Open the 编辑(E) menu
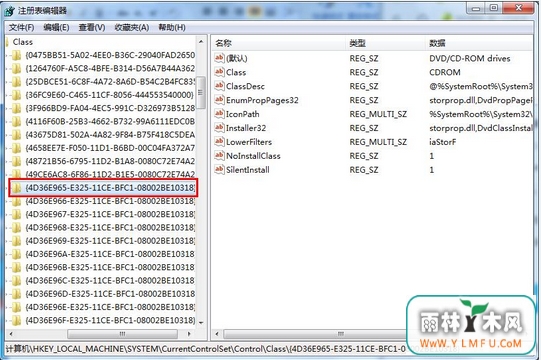 pos(56,27)
